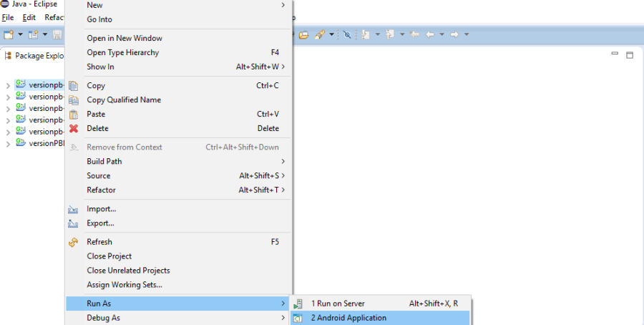Open the dropdown arrow beside the Search flashlight
Image resolution: width=644 pixels, height=325 pixels.
click(x=331, y=34)
